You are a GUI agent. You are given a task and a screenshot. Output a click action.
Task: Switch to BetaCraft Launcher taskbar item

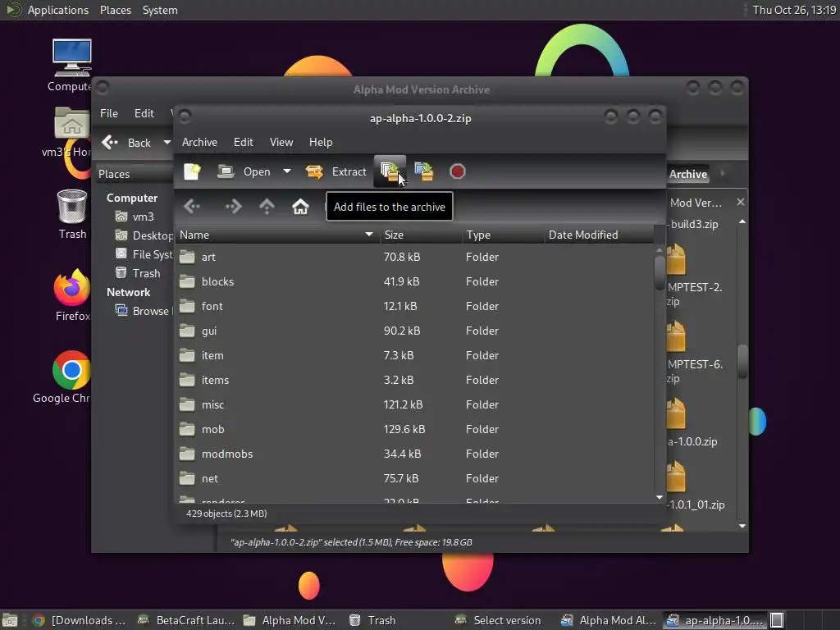pyautogui.click(x=186, y=620)
